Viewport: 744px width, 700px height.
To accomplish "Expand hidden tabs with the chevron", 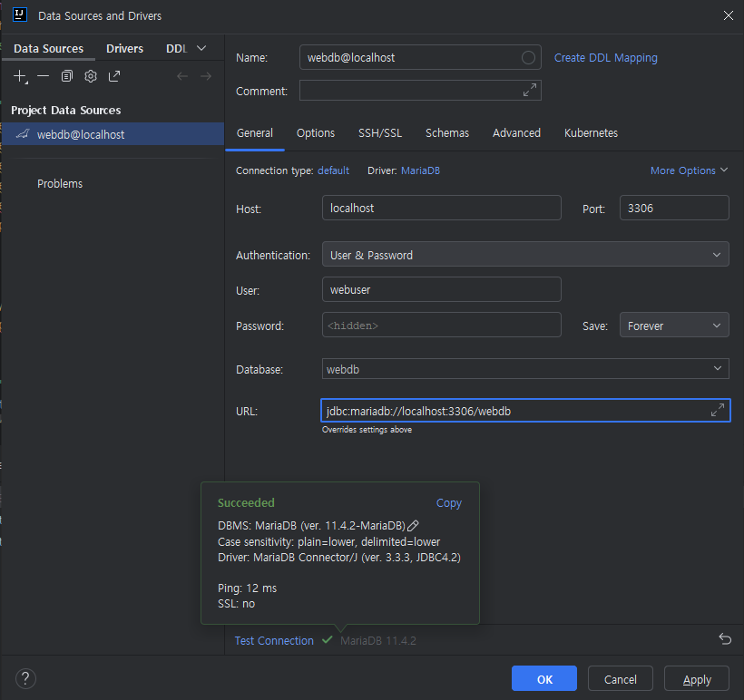I will click(x=201, y=48).
